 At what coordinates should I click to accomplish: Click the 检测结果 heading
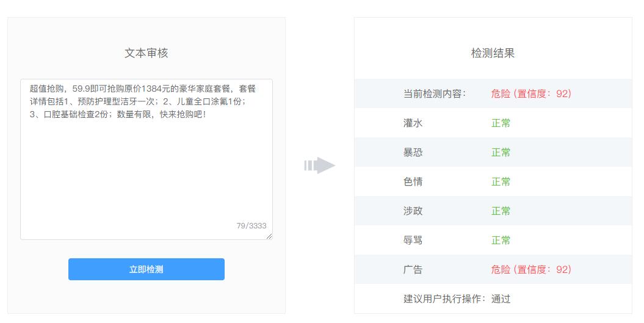coord(493,53)
